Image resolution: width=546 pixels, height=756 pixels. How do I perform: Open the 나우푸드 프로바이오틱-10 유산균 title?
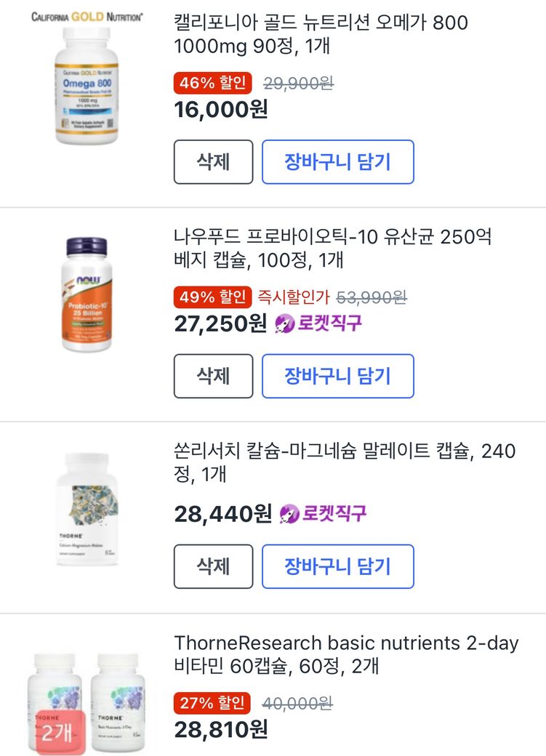(x=332, y=248)
